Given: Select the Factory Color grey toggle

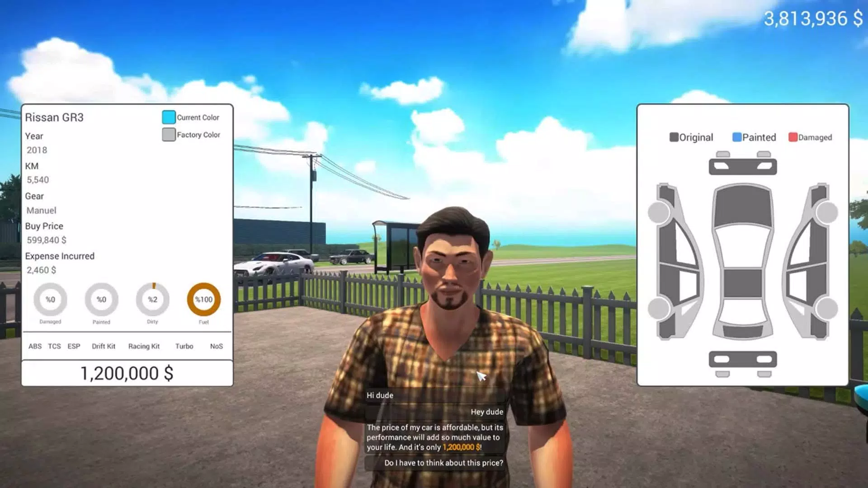Looking at the screenshot, I should [169, 134].
